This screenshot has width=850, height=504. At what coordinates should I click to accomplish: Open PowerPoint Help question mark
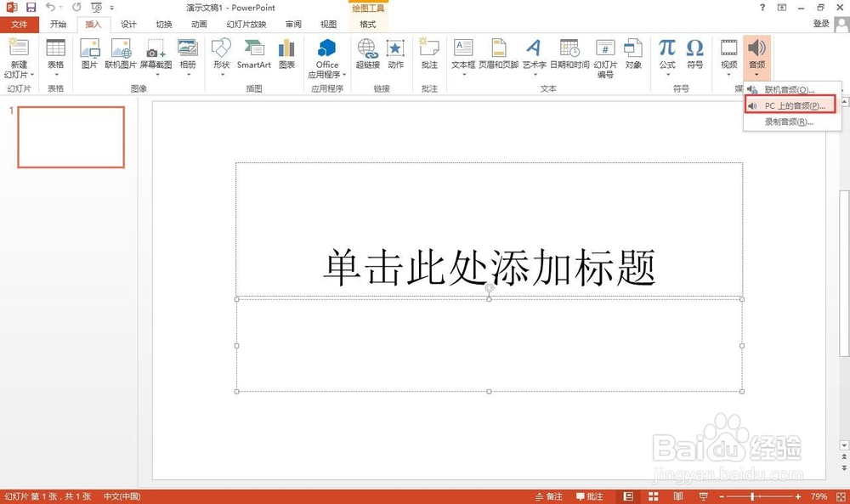pos(762,8)
